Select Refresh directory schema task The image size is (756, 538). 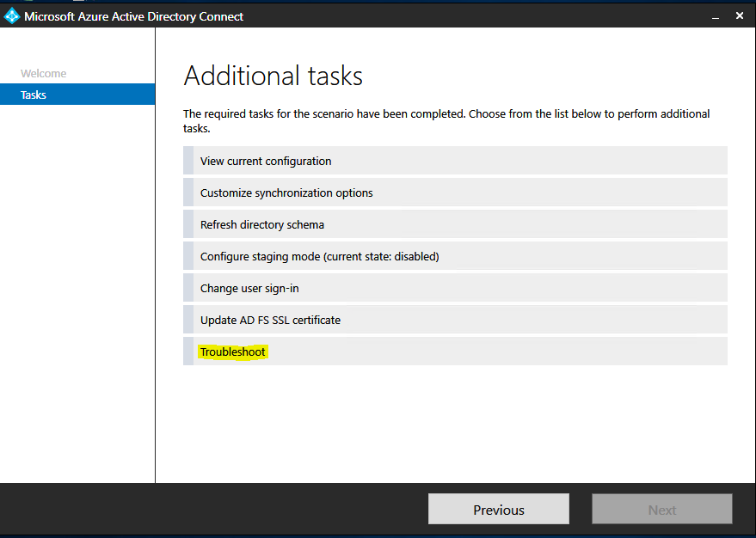(262, 224)
